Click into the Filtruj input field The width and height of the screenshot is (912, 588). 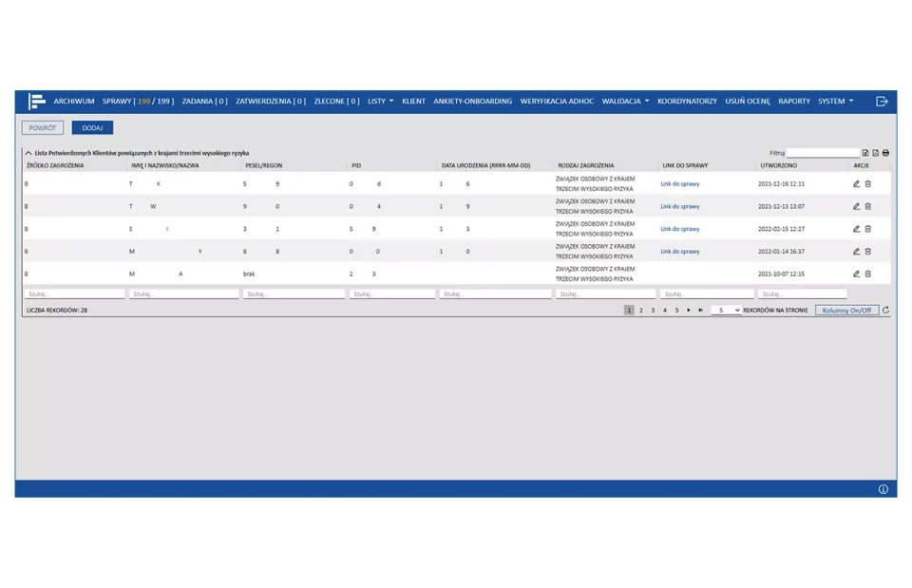(823, 152)
